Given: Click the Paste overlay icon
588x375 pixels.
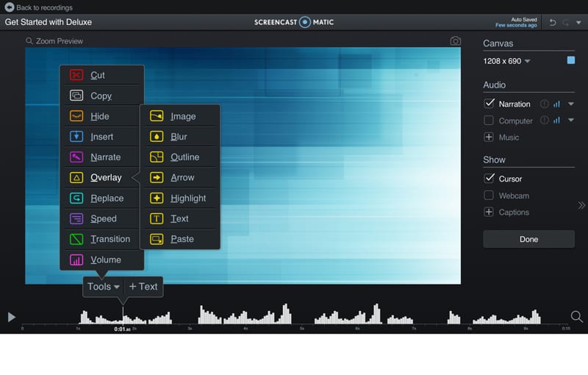Looking at the screenshot, I should pyautogui.click(x=157, y=239).
